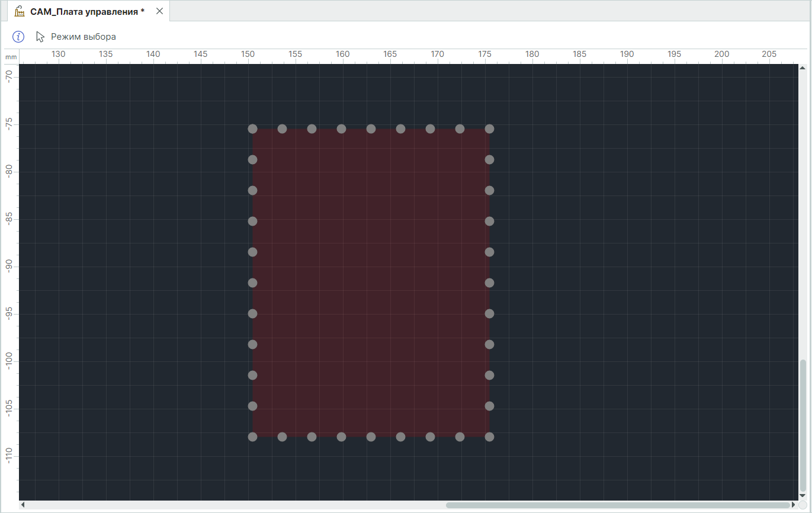
Task: Click the horizontal scrollbar right arrow
Action: coord(794,505)
